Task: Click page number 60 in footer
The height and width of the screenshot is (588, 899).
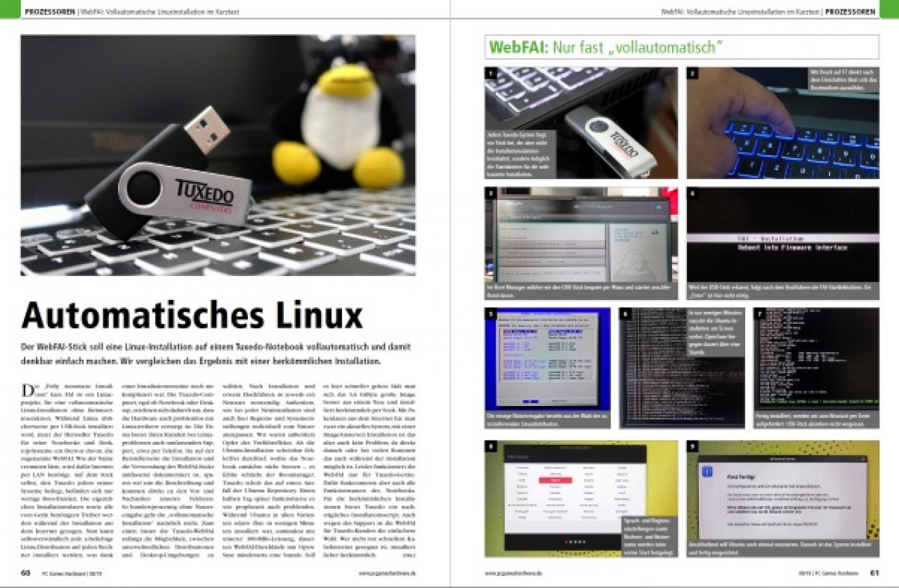Action: coord(25,573)
